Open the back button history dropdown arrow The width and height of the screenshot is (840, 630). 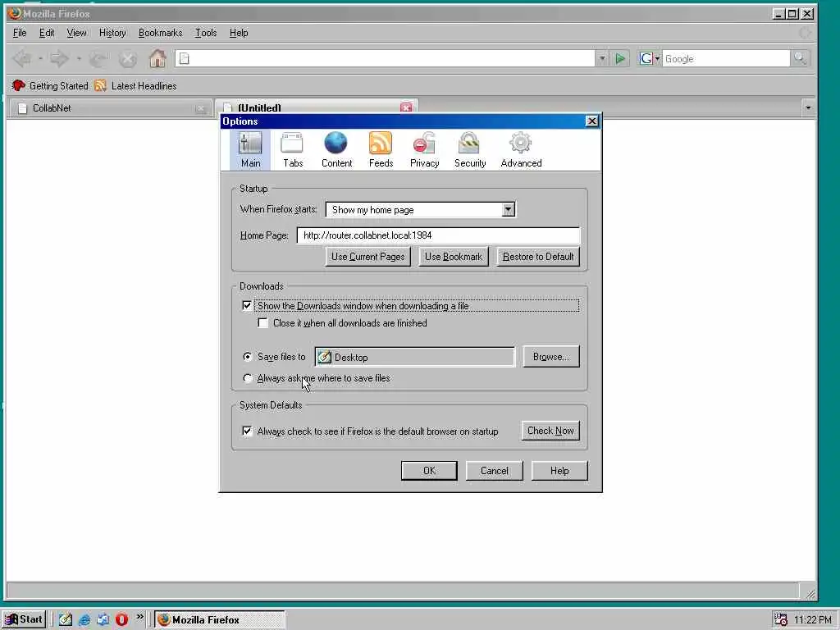point(40,58)
